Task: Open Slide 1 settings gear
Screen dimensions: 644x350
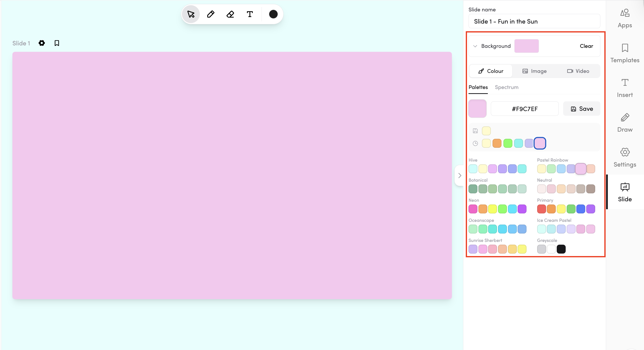Action: [42, 43]
